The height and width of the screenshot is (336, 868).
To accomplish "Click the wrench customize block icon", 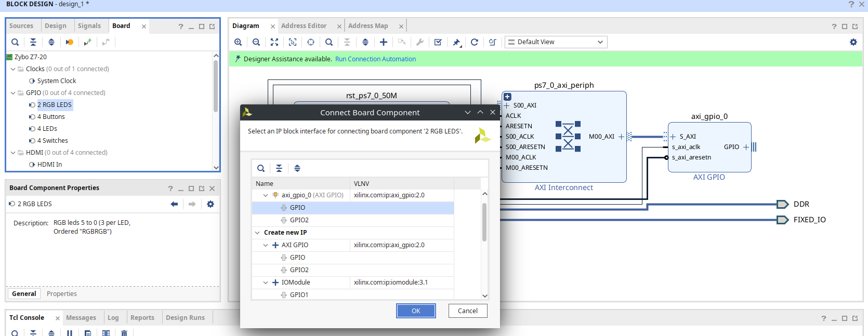I will coord(420,42).
